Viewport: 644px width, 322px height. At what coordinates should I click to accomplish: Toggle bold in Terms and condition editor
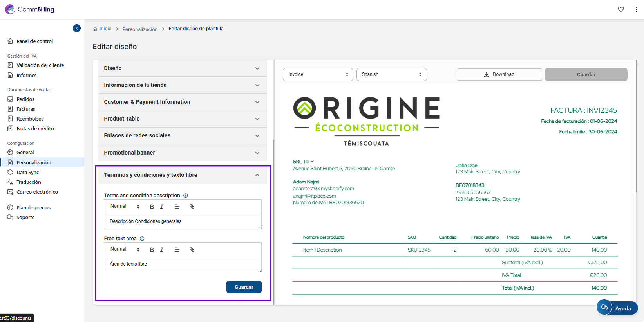click(x=152, y=207)
